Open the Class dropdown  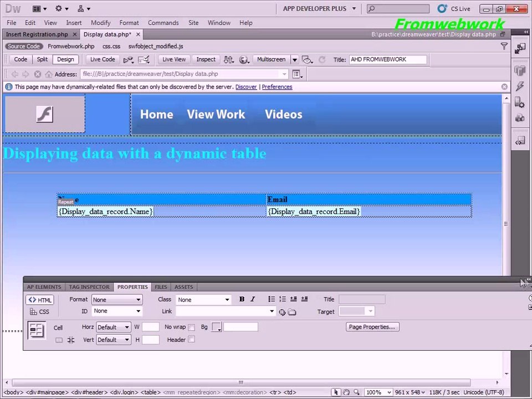(203, 300)
